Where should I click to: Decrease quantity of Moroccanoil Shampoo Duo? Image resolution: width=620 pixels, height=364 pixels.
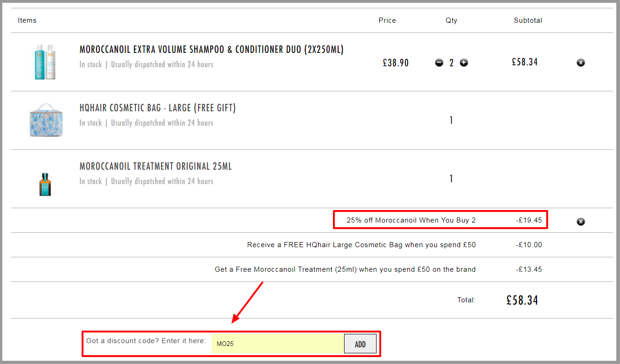point(439,63)
